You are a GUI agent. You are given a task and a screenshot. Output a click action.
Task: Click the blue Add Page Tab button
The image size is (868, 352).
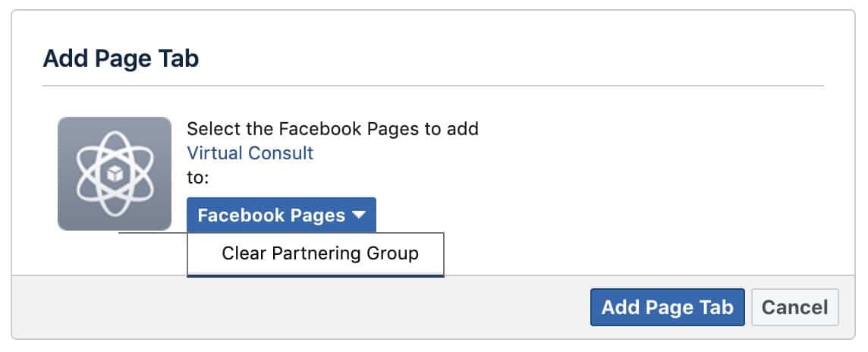click(668, 307)
